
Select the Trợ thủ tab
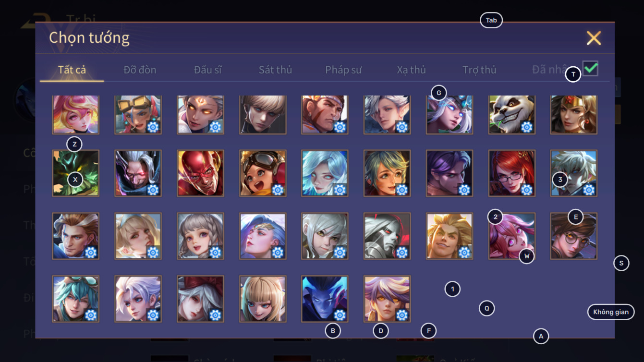[479, 70]
